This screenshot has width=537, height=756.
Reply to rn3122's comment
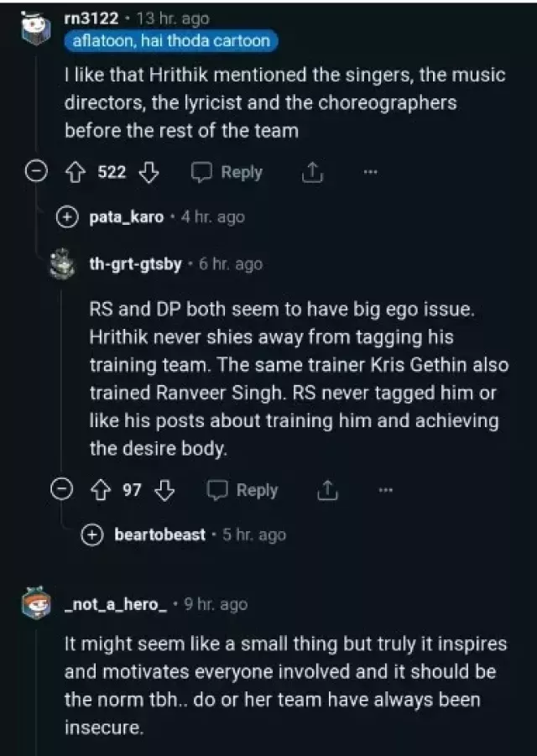point(227,173)
